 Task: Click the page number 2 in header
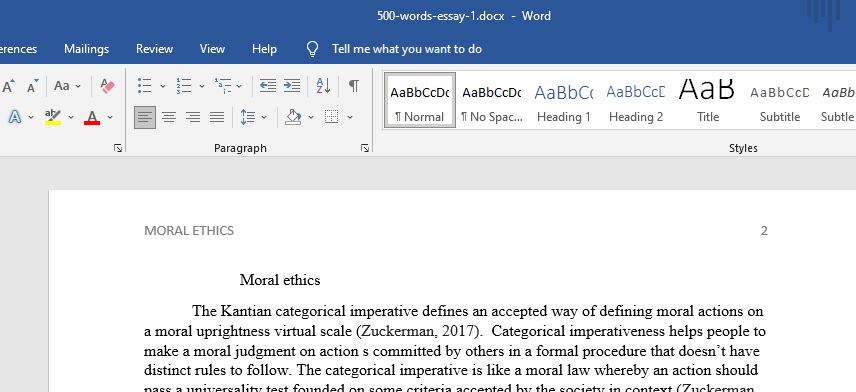point(764,231)
